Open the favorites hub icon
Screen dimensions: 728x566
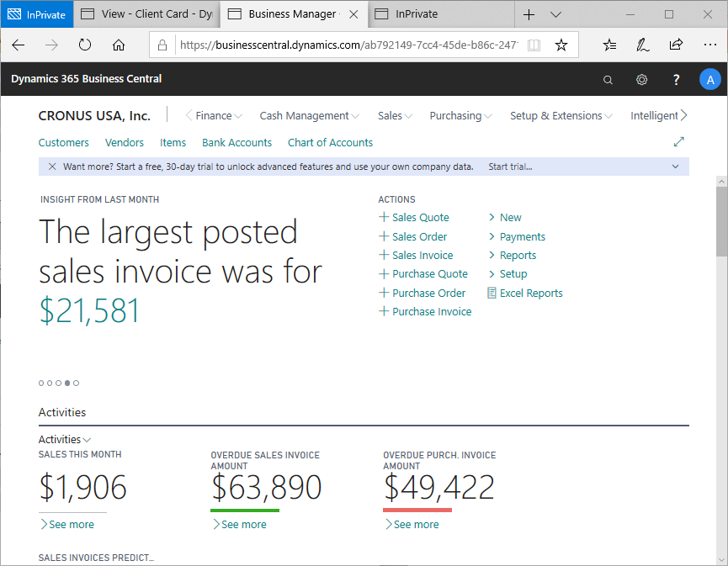click(x=609, y=45)
